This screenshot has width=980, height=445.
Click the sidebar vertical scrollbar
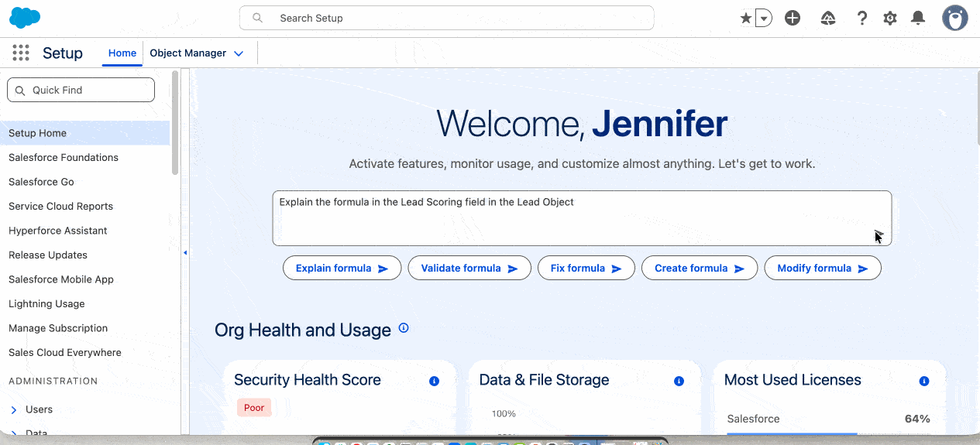(x=175, y=124)
